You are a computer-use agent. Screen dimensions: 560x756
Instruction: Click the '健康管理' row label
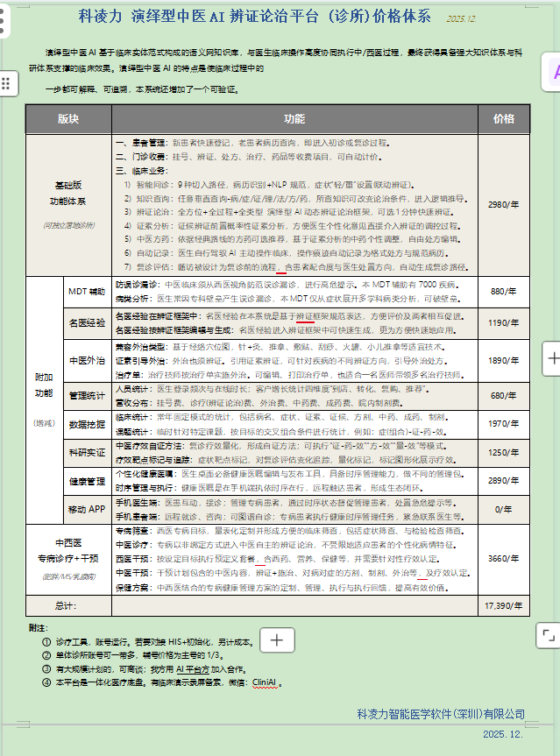coord(87,481)
